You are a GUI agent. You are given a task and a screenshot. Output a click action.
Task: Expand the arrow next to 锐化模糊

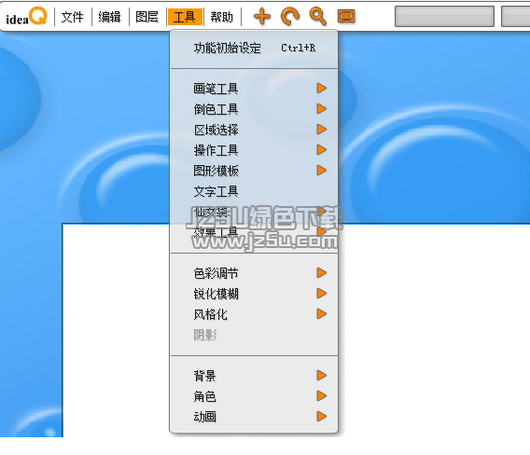click(322, 293)
